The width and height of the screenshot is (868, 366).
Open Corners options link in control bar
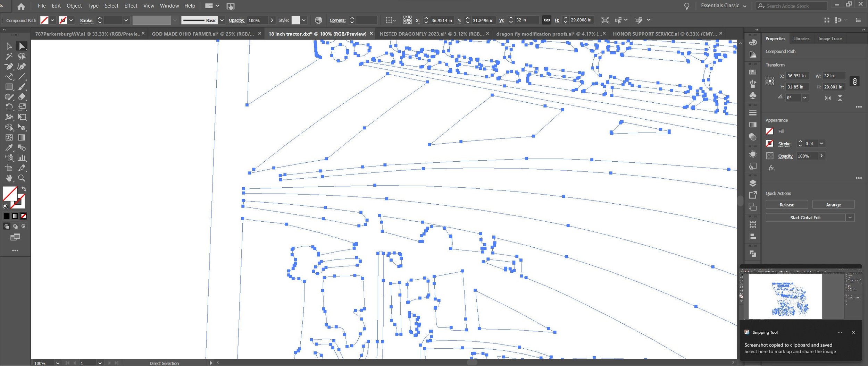337,20
